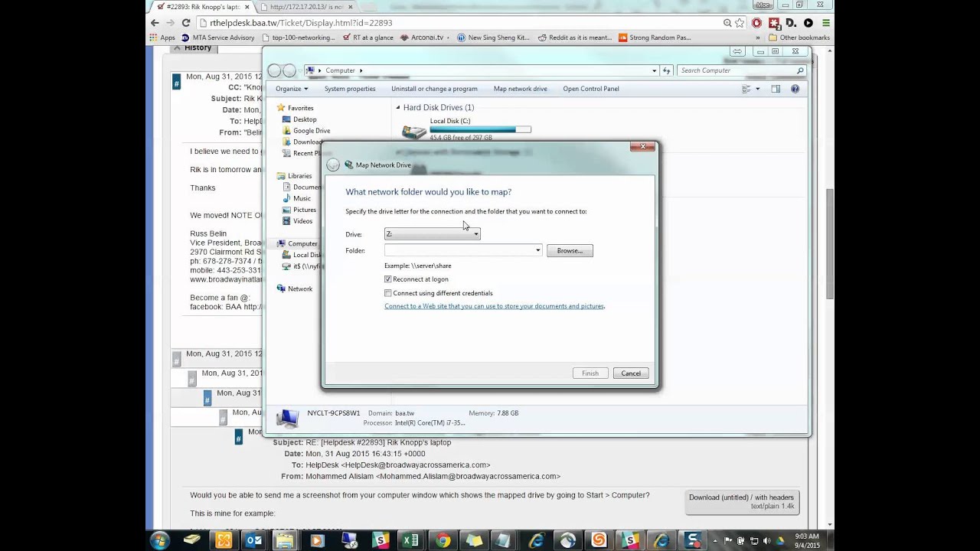Select Music library in navigation pane
Viewport: 980px width, 551px height.
(297, 198)
